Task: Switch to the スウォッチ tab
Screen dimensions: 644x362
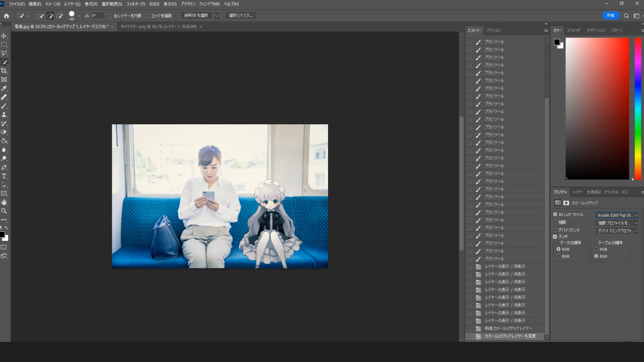Action: [x=574, y=31]
